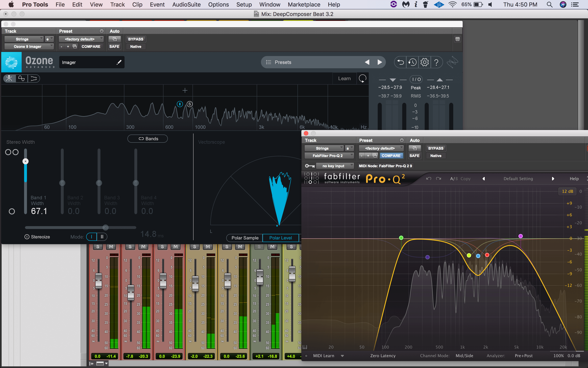Click COMPARE in the Ozone Imager window

[x=91, y=46]
